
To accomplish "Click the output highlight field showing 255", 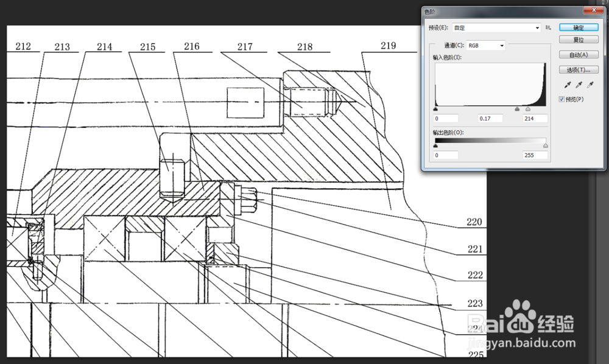I will tap(535, 155).
